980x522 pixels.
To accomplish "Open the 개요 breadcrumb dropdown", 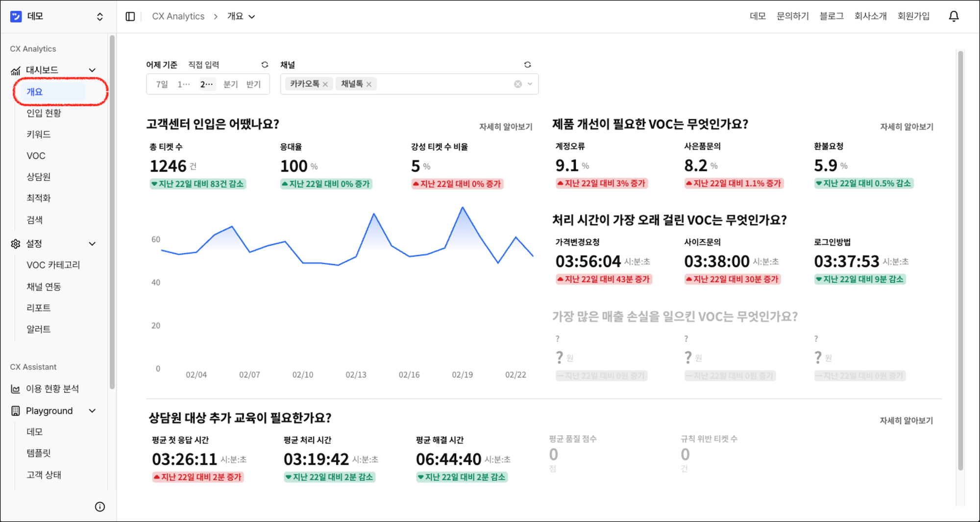I will (x=252, y=16).
